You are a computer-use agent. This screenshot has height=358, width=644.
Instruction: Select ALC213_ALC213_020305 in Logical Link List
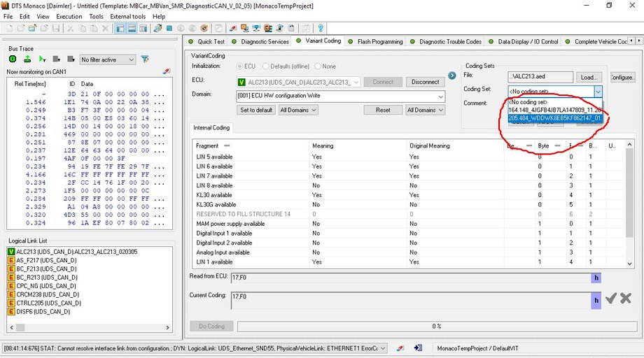coord(77,252)
